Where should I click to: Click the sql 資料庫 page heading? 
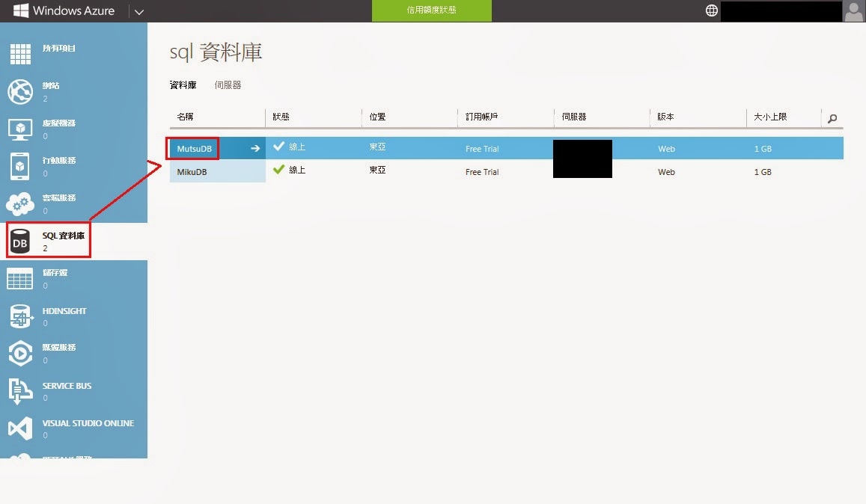tap(216, 52)
